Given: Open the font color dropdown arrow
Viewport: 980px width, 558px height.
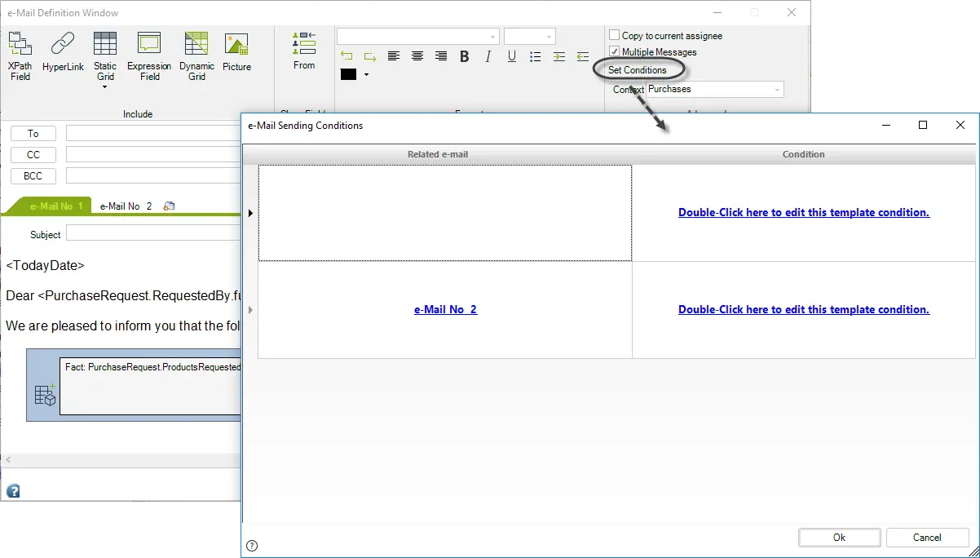Looking at the screenshot, I should (366, 74).
